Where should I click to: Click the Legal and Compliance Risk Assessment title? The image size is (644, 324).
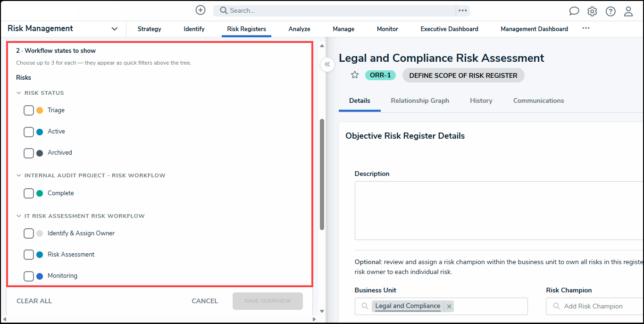[442, 58]
